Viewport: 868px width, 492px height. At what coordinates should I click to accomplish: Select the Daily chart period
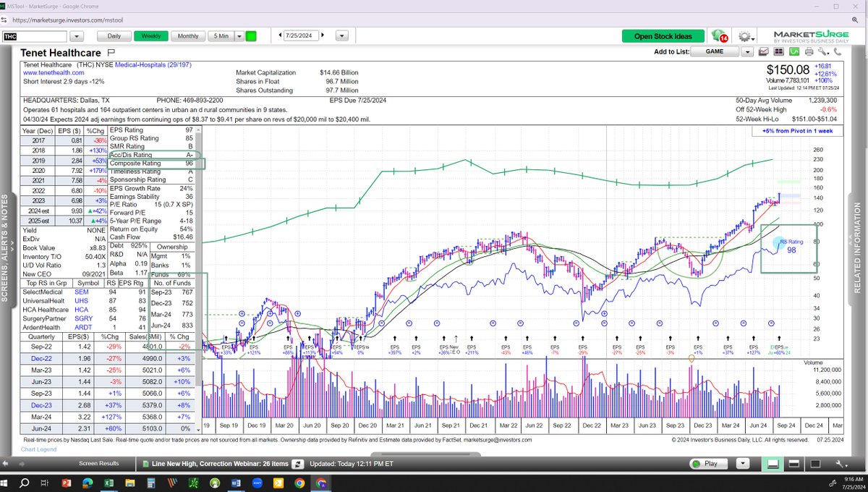pos(114,35)
